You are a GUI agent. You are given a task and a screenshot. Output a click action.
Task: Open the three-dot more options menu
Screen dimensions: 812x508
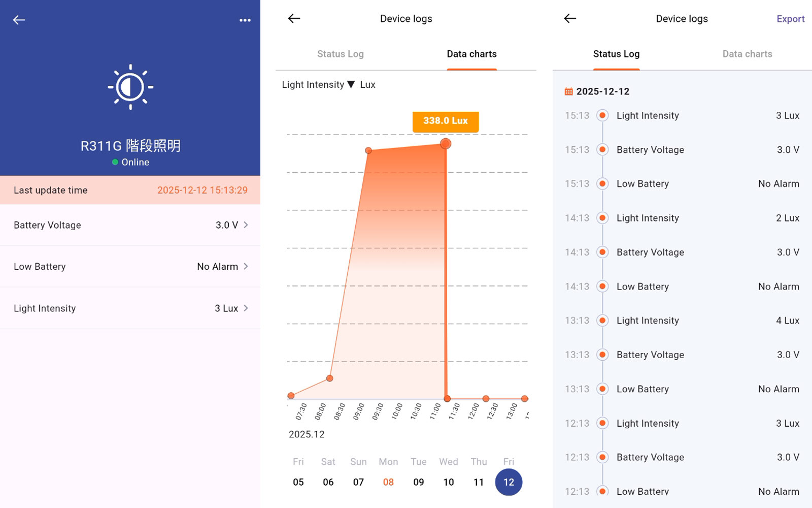coord(245,20)
